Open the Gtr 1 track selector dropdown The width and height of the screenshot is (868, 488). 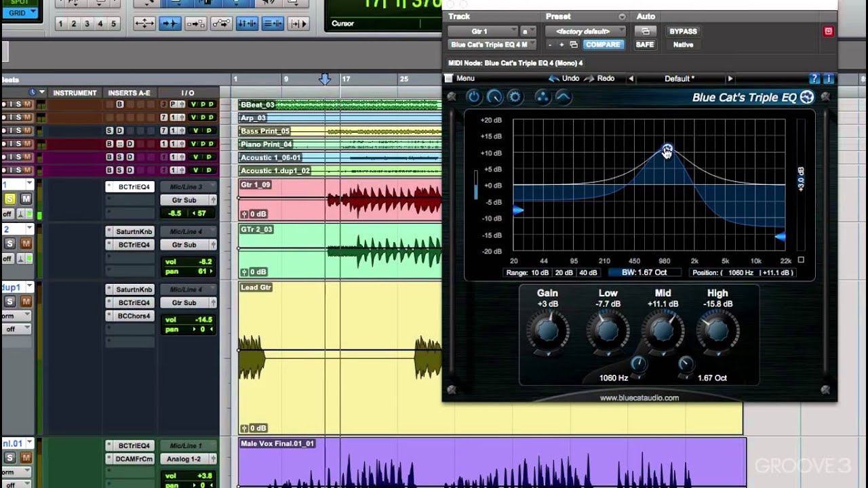484,31
